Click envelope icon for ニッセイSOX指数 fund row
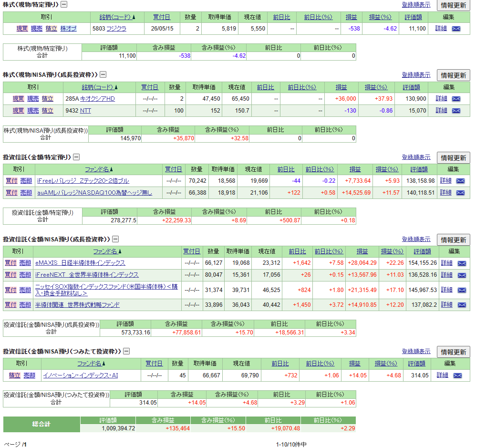This screenshot has width=486, height=448. tap(462, 290)
